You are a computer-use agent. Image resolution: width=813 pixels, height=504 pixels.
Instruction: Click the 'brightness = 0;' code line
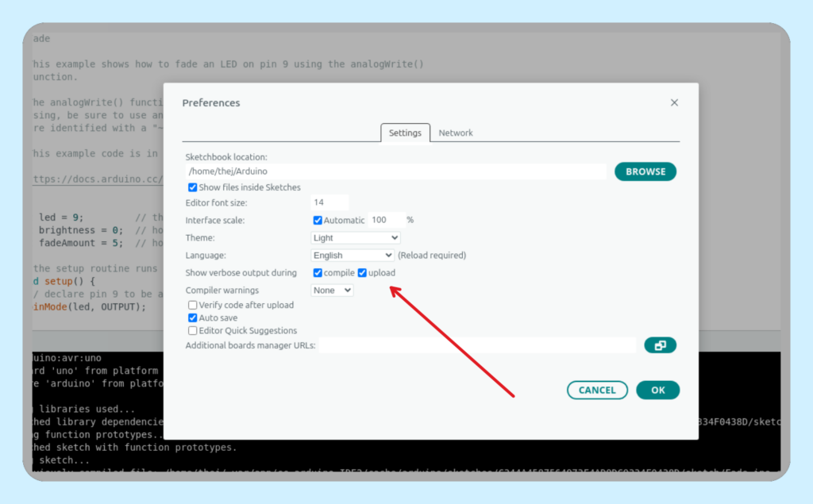pyautogui.click(x=81, y=230)
